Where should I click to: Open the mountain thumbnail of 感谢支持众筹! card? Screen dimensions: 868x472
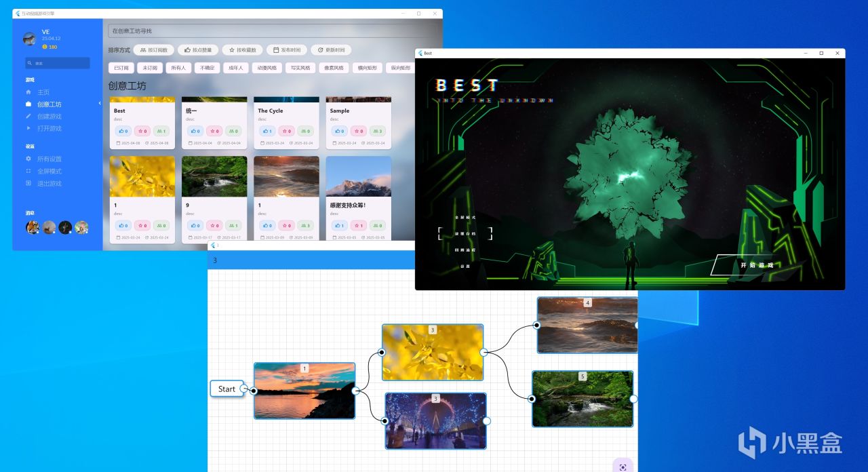(x=358, y=176)
